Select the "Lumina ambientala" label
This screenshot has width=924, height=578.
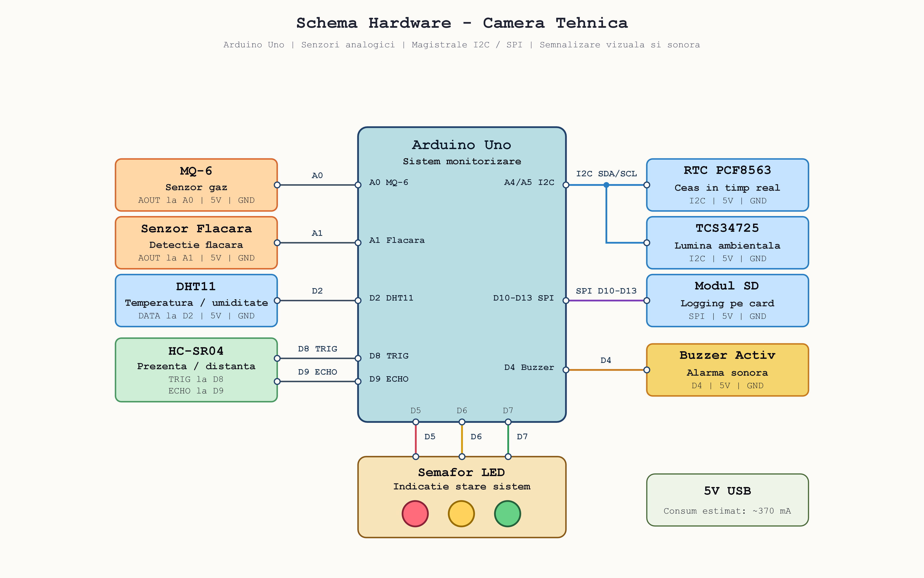click(727, 245)
